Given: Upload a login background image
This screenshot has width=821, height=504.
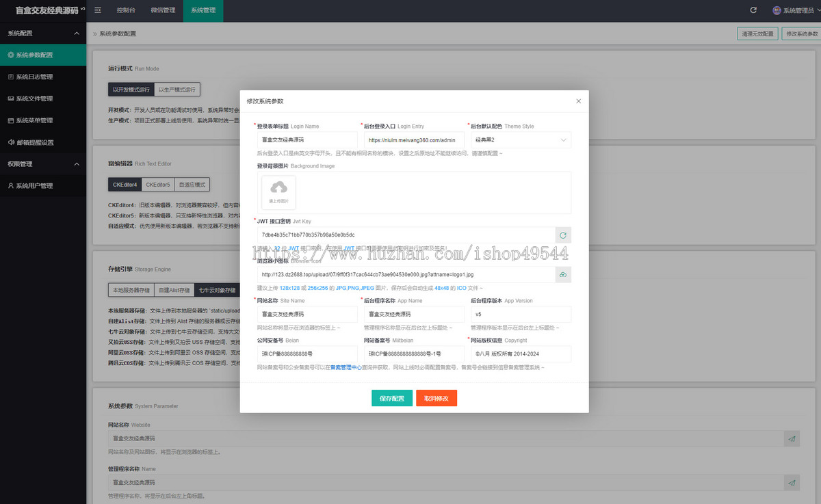Looking at the screenshot, I should click(278, 192).
